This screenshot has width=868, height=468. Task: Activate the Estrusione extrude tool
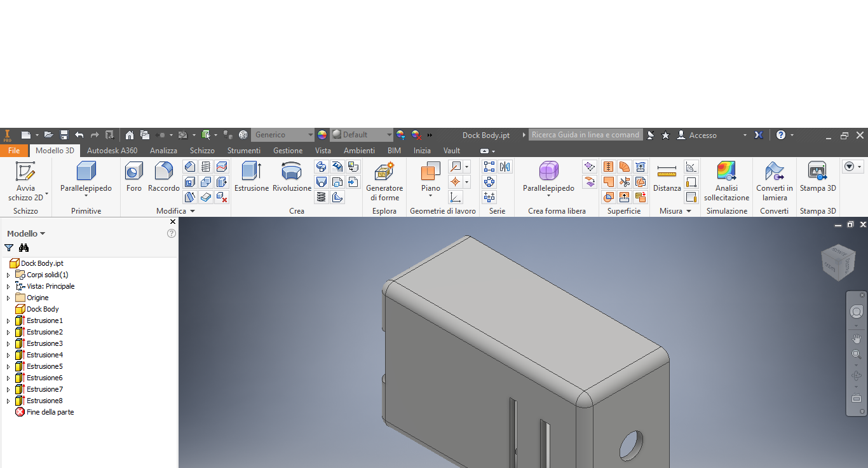(x=252, y=177)
